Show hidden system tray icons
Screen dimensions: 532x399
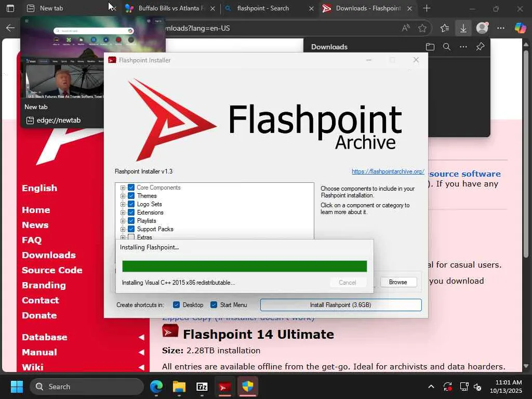point(431,387)
